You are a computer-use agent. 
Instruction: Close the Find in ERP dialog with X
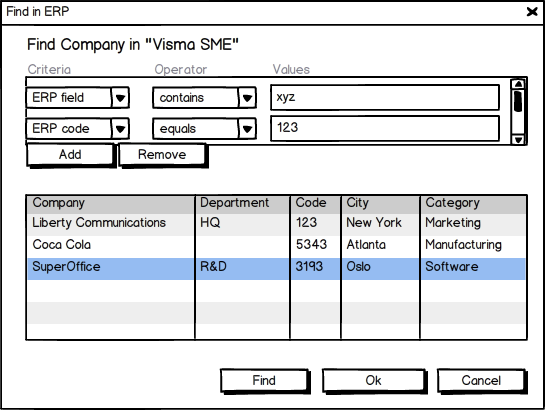[532, 12]
